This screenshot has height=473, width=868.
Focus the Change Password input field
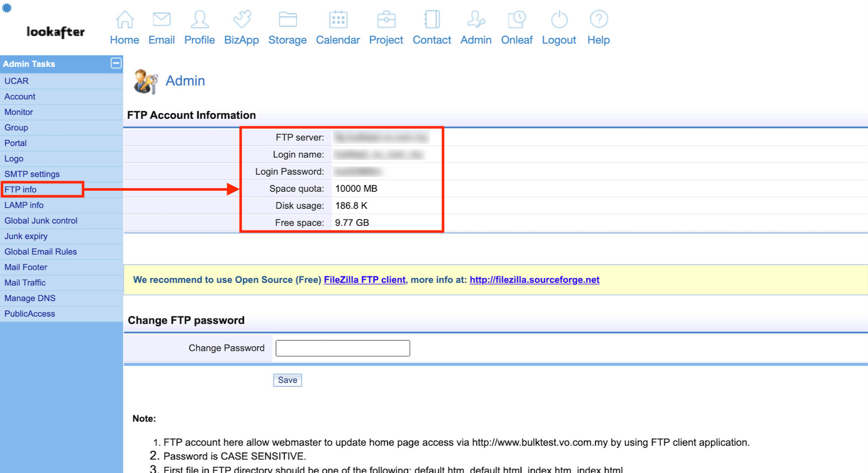pos(342,348)
